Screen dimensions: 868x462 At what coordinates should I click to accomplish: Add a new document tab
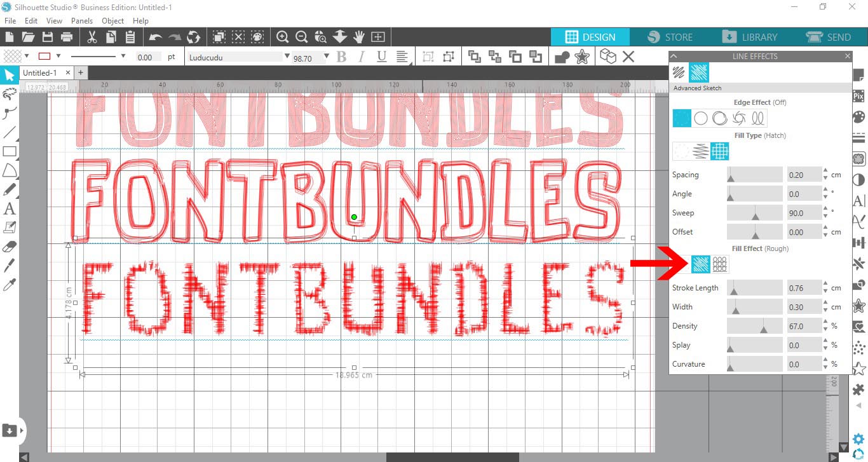point(81,72)
